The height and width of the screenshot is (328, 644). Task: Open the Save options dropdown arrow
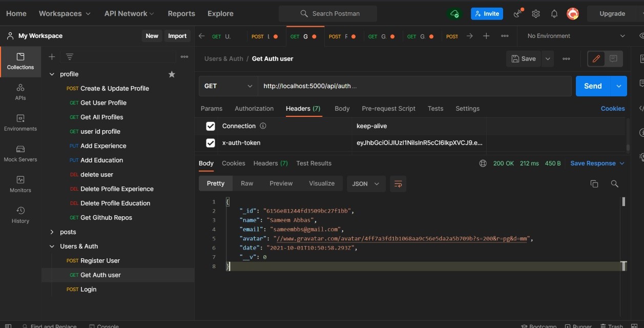point(548,59)
